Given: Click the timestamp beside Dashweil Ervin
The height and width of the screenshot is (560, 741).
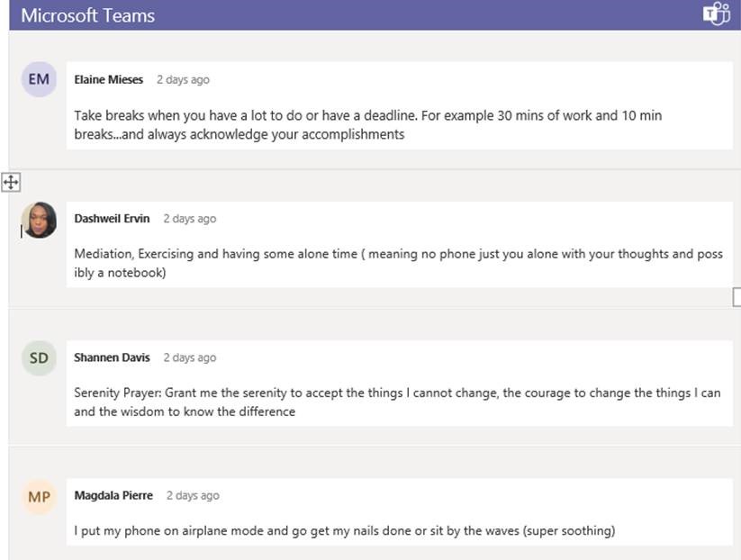Looking at the screenshot, I should point(189,219).
